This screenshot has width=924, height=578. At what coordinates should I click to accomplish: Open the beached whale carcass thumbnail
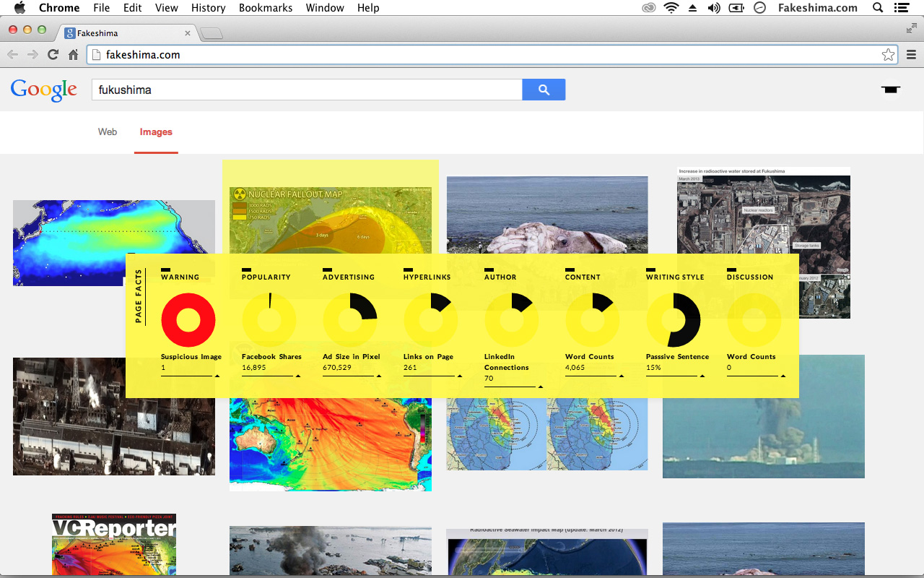[x=547, y=214]
